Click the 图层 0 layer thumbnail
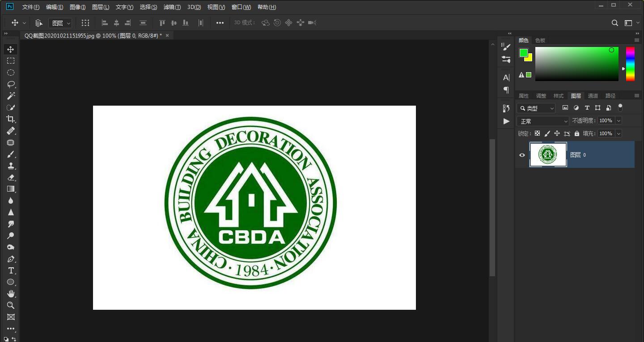The height and width of the screenshot is (342, 644). 548,154
